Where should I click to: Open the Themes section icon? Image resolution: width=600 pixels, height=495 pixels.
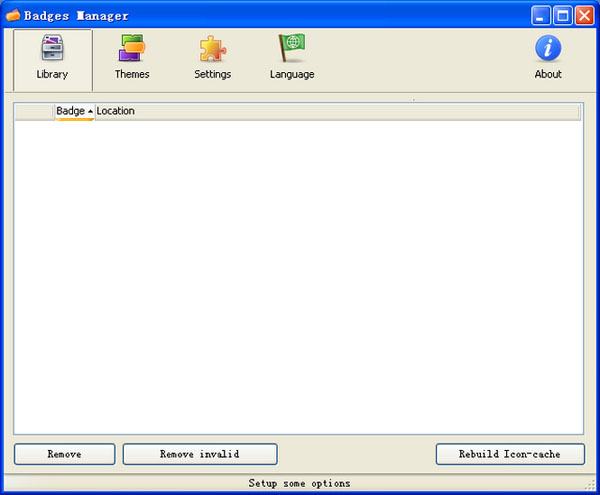[x=132, y=48]
